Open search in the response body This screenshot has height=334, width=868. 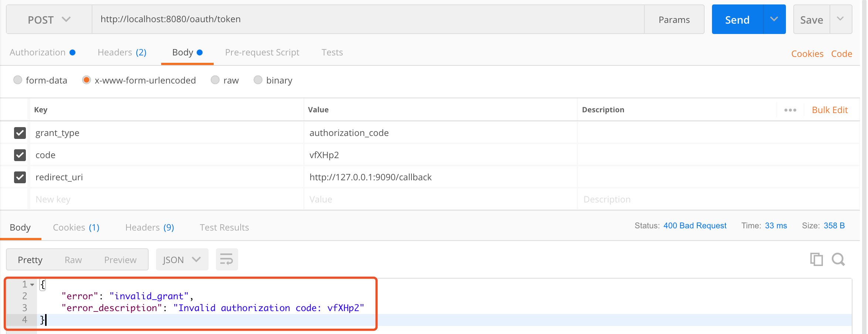point(838,259)
